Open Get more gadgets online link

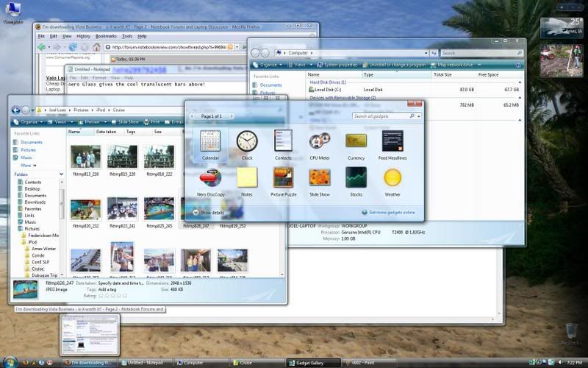click(388, 212)
